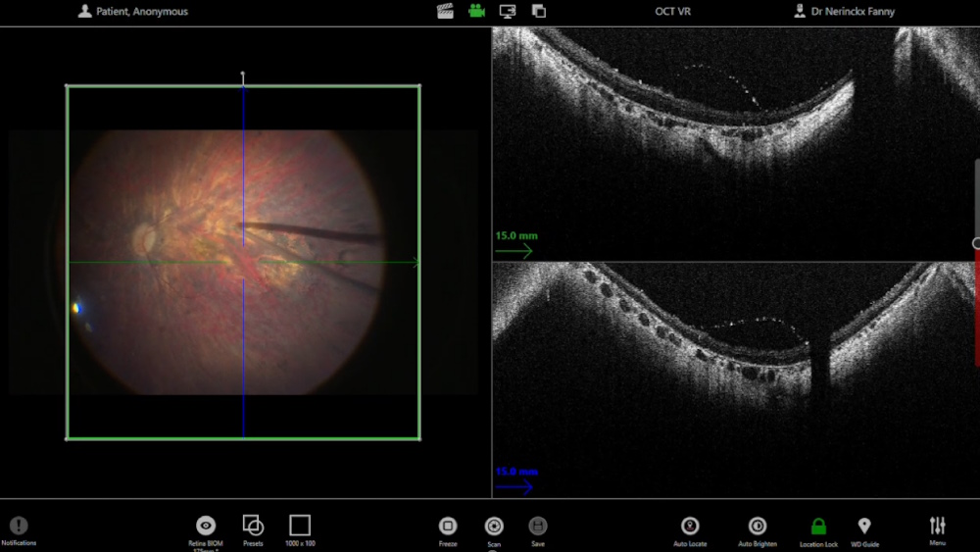Screen dimensions: 980x552
Task: Open the Notifications panel
Action: pyautogui.click(x=18, y=527)
